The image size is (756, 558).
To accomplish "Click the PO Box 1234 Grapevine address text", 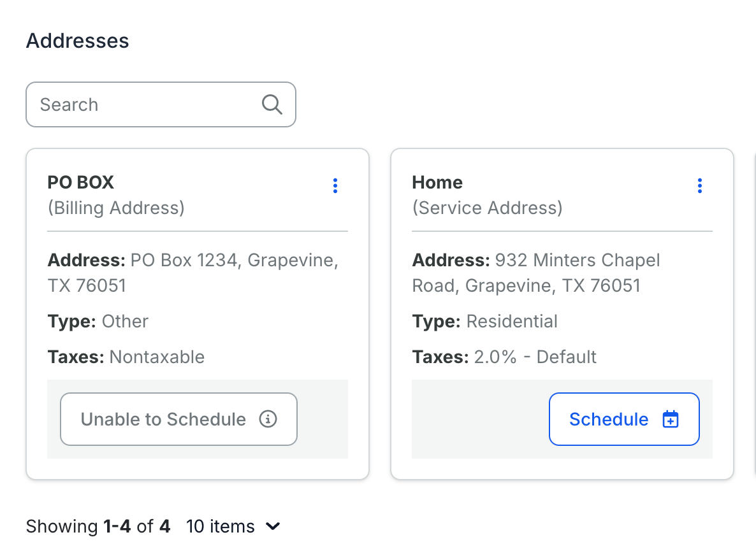I will [x=193, y=273].
